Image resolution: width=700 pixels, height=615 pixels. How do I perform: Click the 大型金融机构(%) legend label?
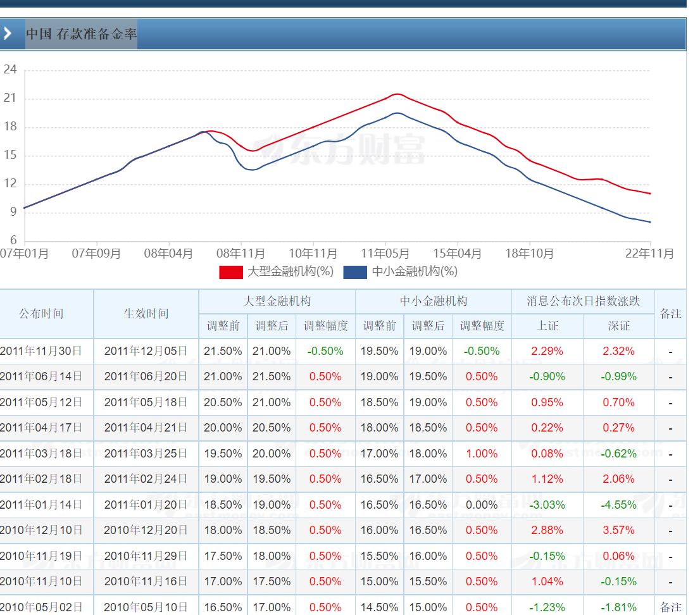[291, 271]
